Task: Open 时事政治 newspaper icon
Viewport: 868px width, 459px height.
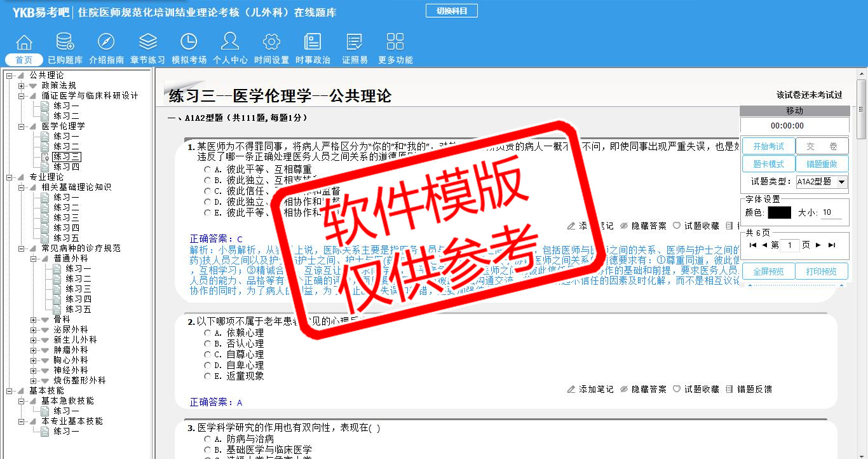Action: 313,43
